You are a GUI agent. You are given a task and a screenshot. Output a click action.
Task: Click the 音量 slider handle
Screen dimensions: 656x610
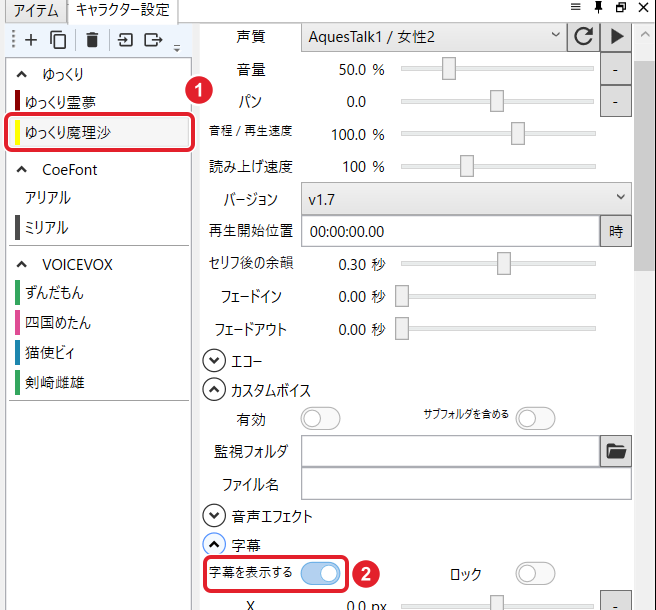(x=449, y=69)
